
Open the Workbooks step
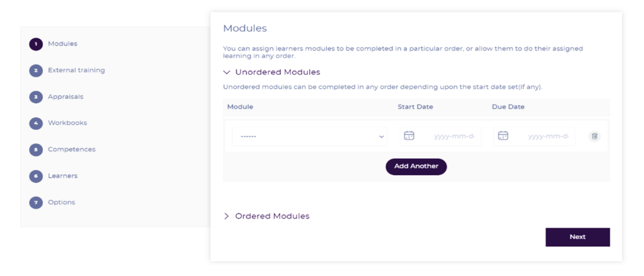point(67,123)
